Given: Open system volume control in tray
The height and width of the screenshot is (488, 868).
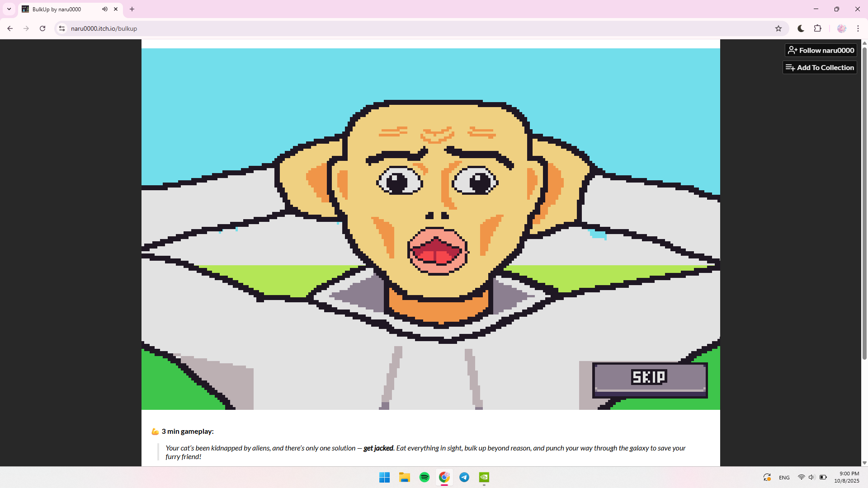Looking at the screenshot, I should (x=811, y=477).
